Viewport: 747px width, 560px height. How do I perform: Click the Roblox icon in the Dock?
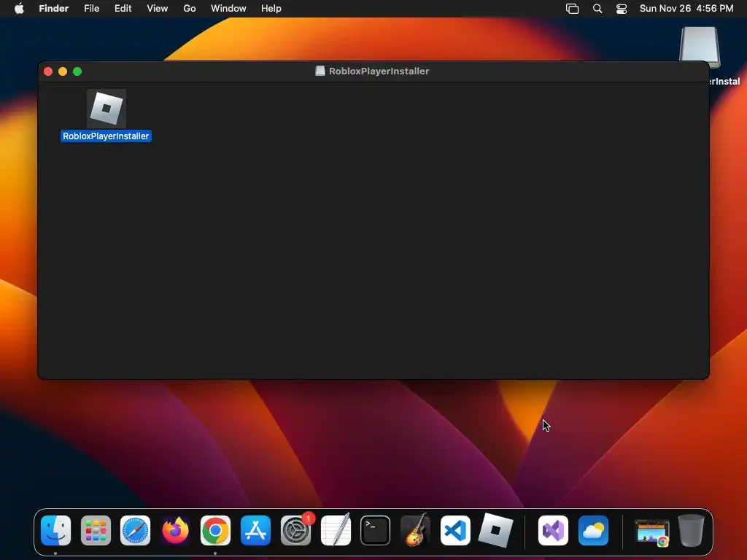[495, 531]
